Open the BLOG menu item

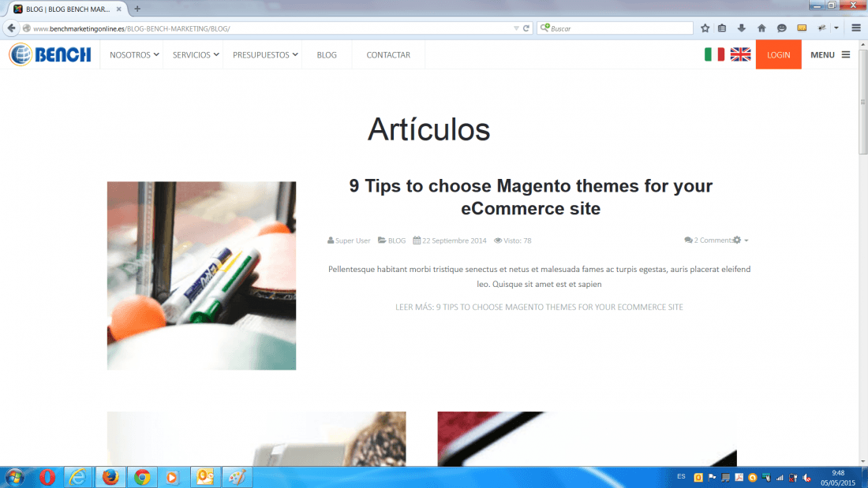327,54
